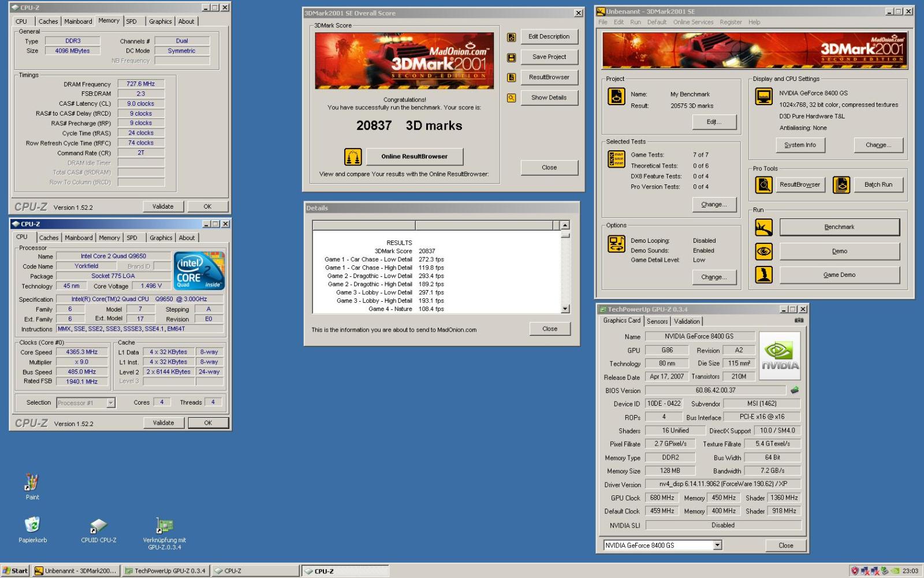924x578 pixels.
Task: Click the Edit Description button
Action: (x=549, y=36)
